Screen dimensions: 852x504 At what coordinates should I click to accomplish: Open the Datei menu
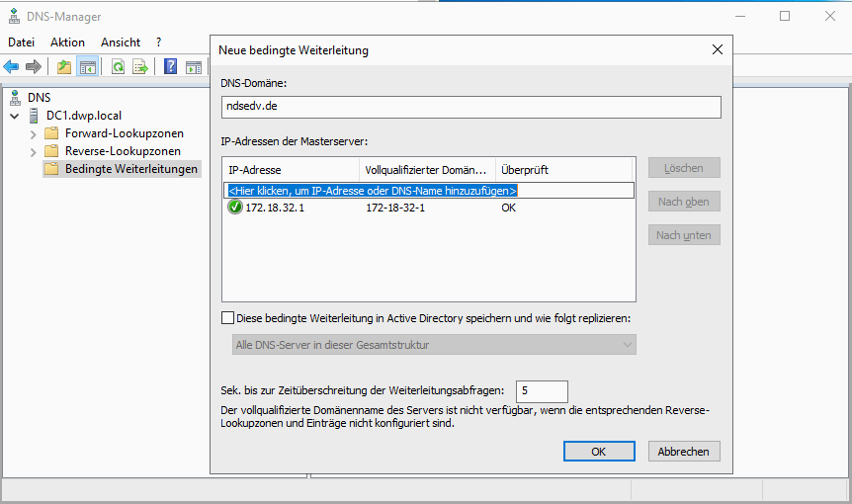[21, 42]
